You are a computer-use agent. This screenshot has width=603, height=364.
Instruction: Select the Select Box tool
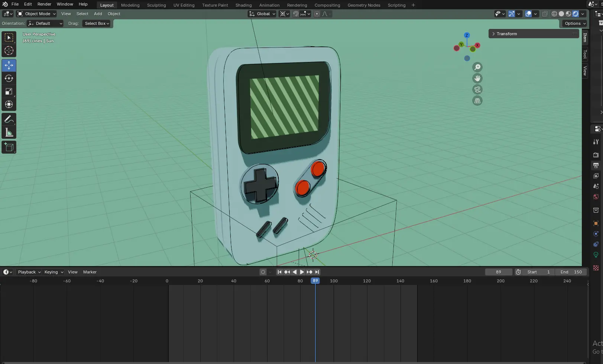(9, 37)
